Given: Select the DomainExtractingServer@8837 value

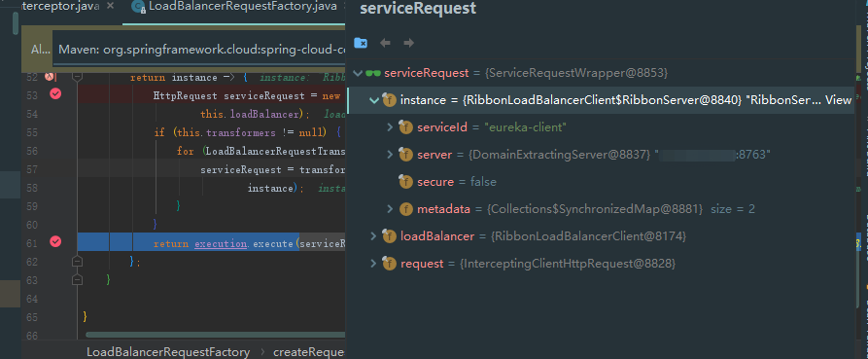Looking at the screenshot, I should (x=560, y=155).
